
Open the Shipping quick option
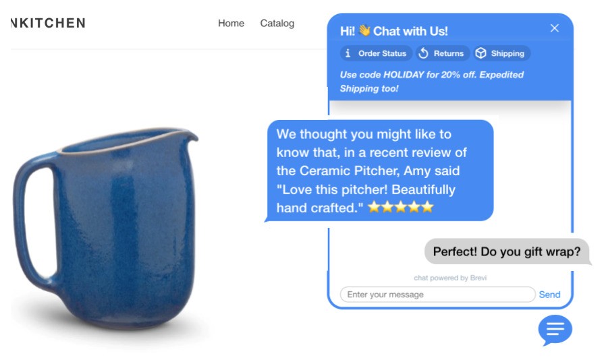501,53
